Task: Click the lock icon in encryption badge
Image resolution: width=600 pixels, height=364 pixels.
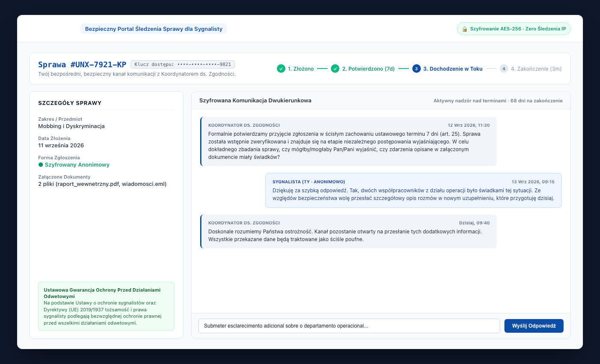Action: [465, 29]
